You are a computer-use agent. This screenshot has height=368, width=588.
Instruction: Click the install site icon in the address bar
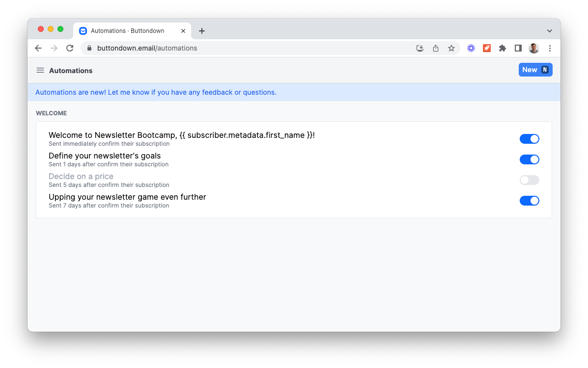pos(420,48)
